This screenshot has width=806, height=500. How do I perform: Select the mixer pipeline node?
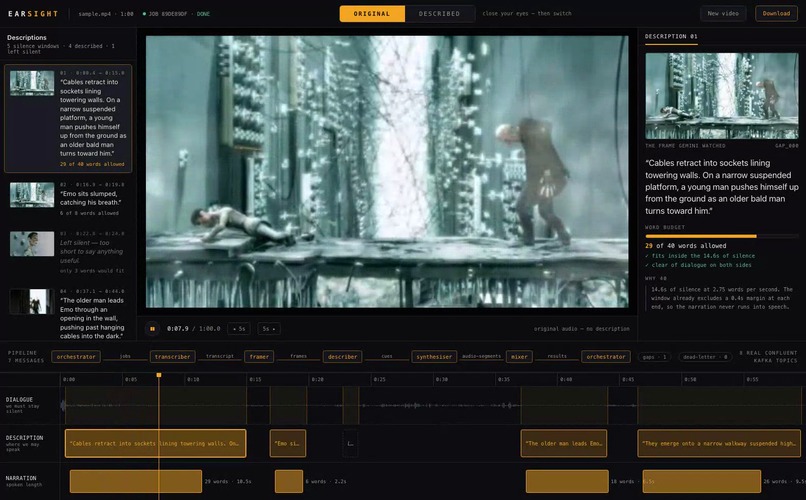[519, 357]
